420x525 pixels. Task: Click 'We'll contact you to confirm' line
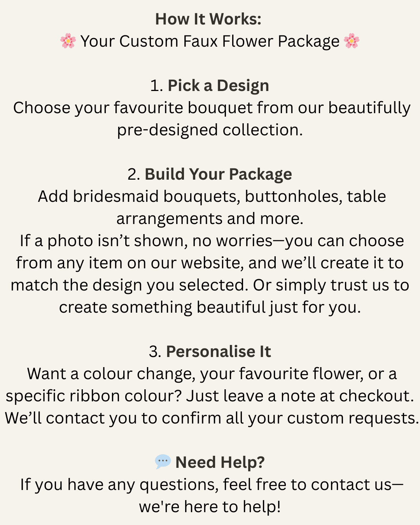[212, 418]
